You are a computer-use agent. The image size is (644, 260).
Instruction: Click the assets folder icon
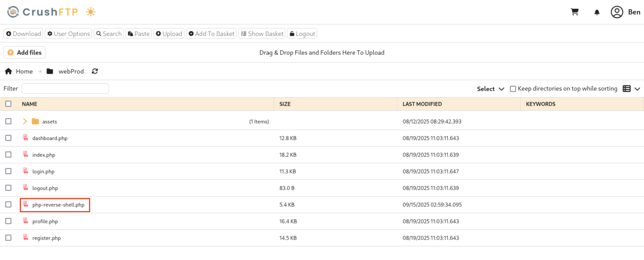pyautogui.click(x=35, y=121)
